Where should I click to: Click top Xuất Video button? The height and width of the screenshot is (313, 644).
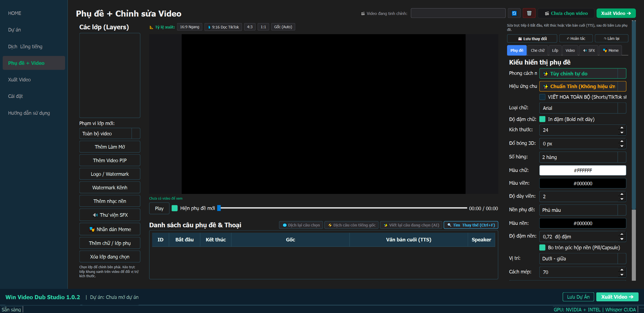click(616, 13)
